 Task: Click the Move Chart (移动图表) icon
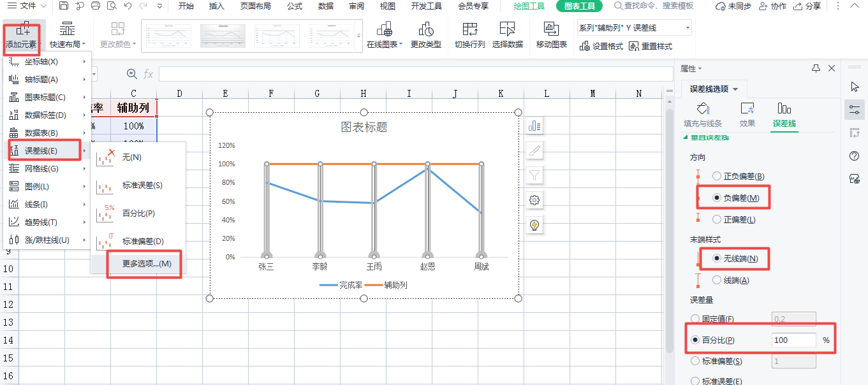pos(551,29)
